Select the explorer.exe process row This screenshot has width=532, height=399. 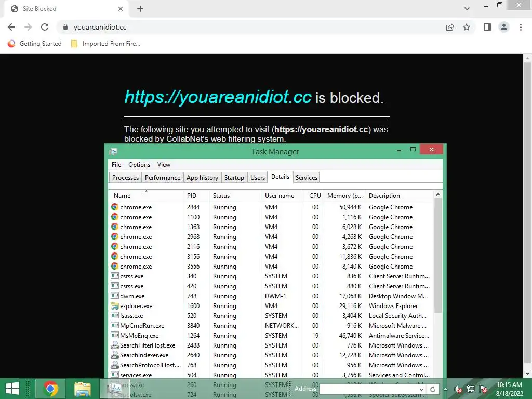271,305
